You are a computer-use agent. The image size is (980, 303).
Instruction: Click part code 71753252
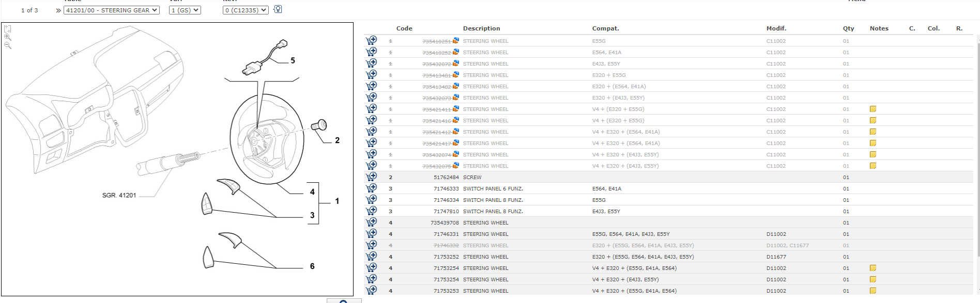coord(446,257)
